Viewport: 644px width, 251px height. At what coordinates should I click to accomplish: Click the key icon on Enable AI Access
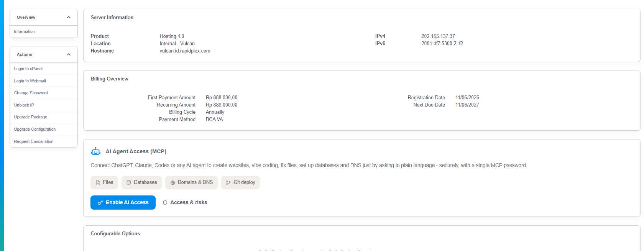point(100,203)
